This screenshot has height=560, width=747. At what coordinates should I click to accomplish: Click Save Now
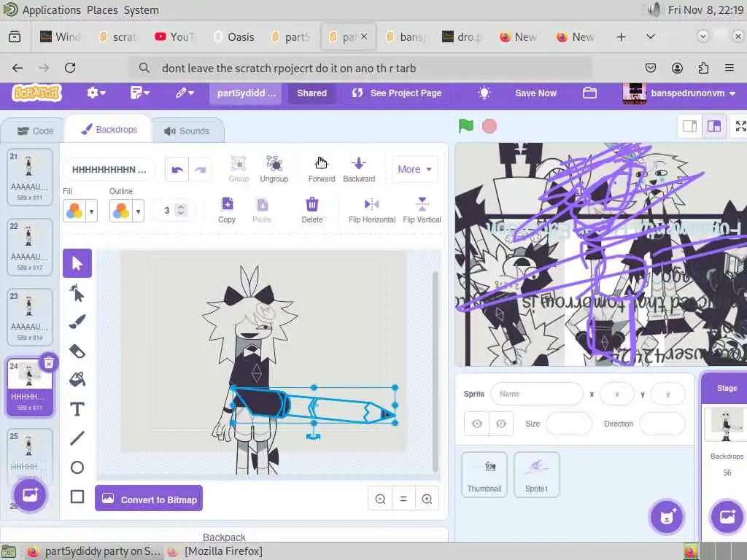coord(535,93)
